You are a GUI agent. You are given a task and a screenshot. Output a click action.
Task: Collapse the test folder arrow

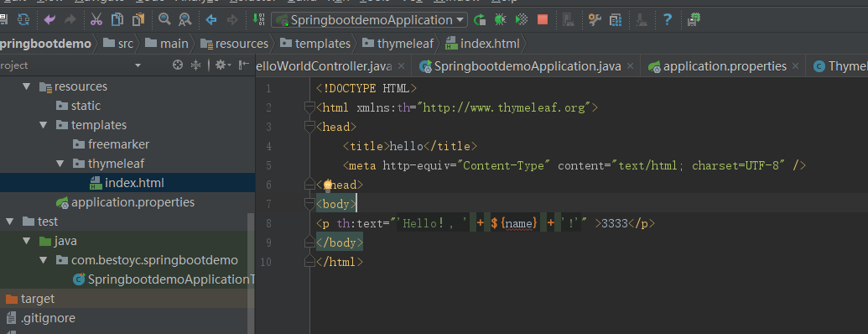pos(9,222)
